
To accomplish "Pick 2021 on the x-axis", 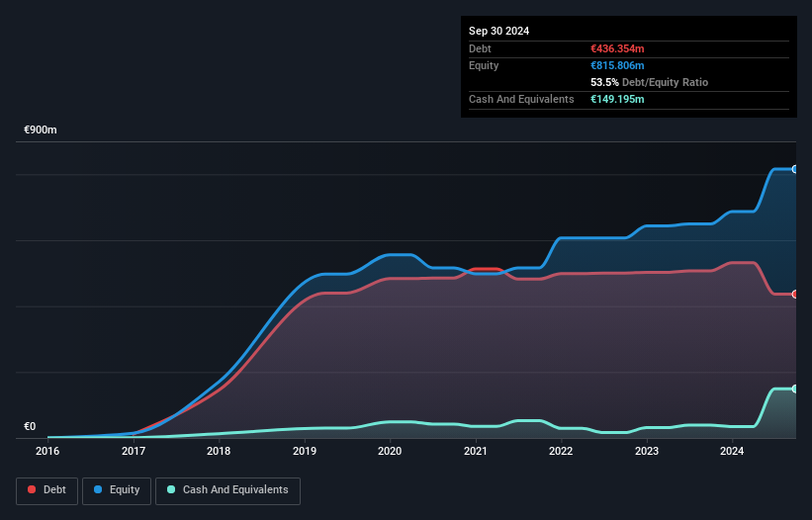I will [476, 451].
